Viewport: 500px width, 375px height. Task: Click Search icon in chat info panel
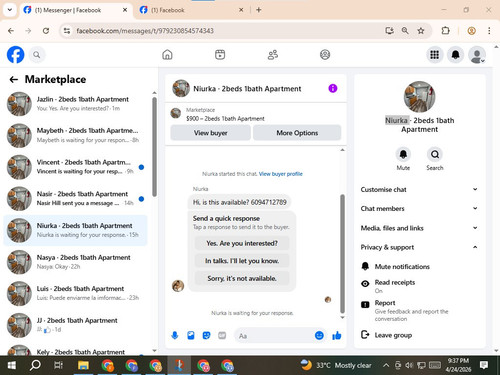coord(435,155)
